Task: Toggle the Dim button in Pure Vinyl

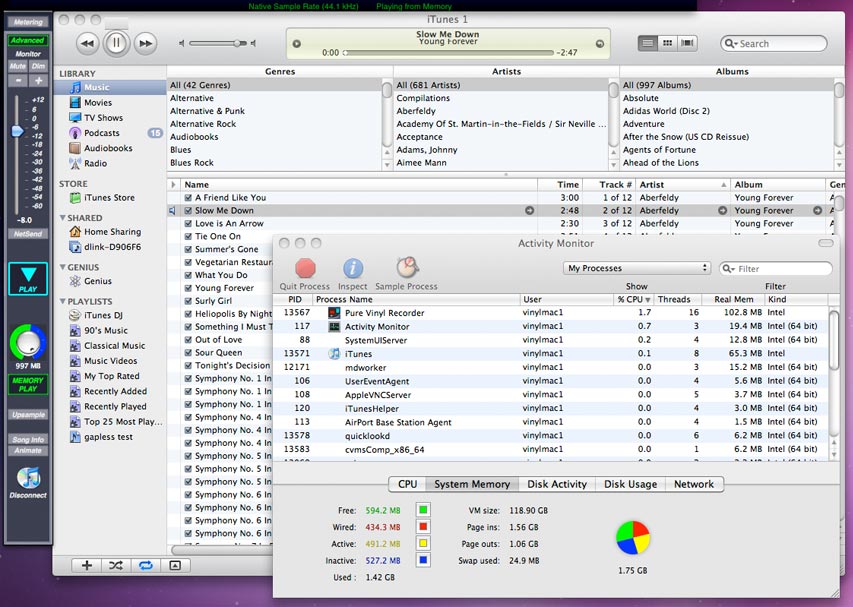Action: coord(38,66)
